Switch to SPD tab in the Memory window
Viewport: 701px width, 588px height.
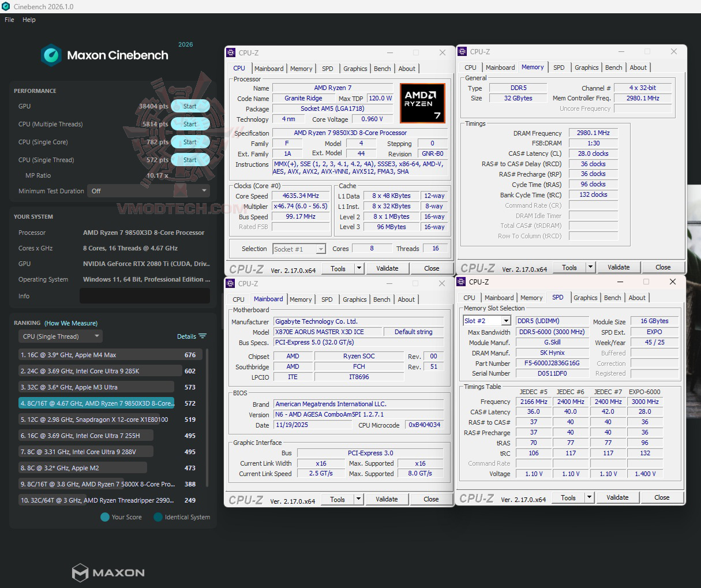coord(559,68)
